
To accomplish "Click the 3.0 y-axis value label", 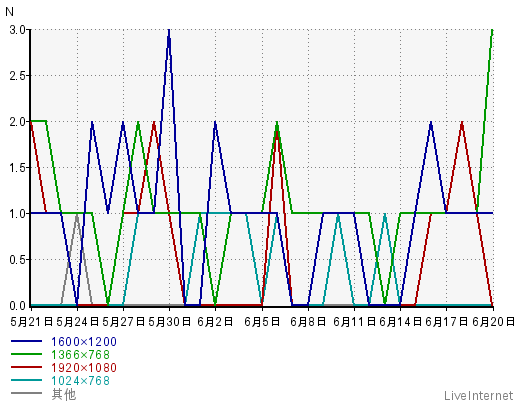I will pyautogui.click(x=18, y=30).
